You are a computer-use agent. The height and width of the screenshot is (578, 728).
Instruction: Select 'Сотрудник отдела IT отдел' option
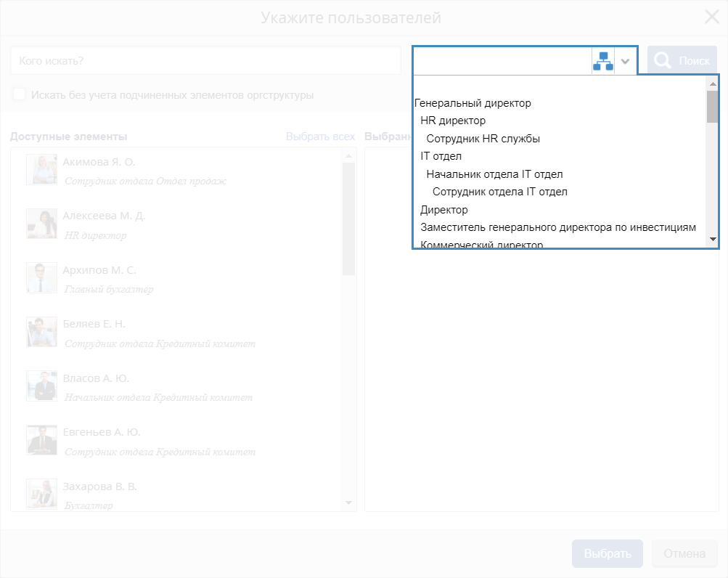[499, 192]
